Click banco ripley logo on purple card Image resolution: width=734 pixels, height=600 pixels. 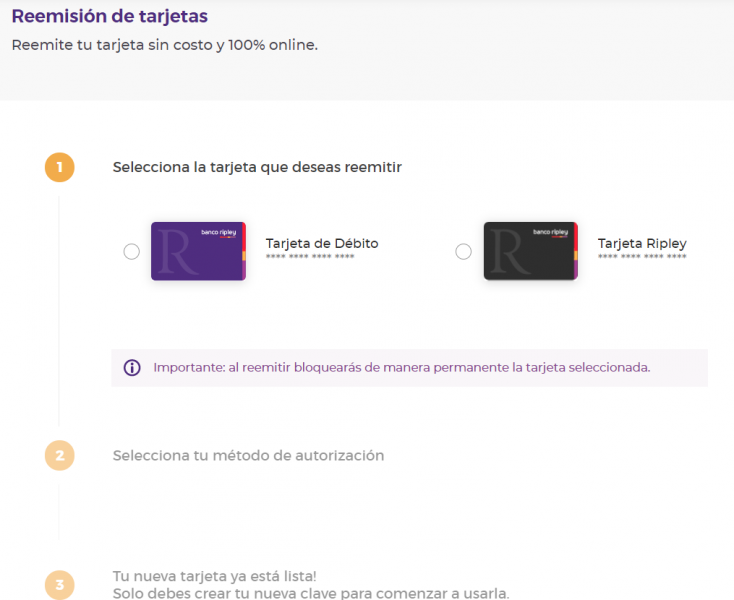coord(218,231)
